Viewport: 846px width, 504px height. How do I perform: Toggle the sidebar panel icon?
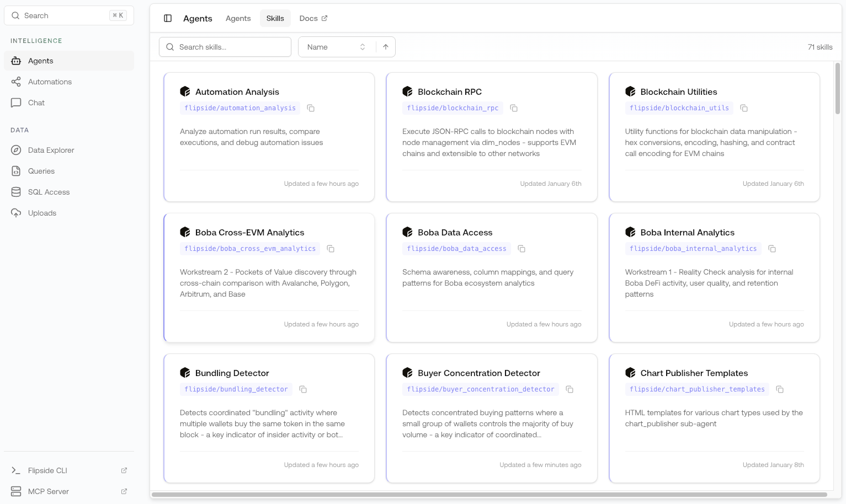[168, 18]
